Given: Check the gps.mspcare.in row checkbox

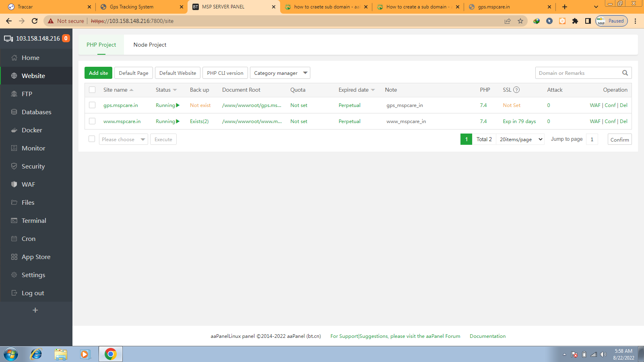Looking at the screenshot, I should (x=92, y=105).
